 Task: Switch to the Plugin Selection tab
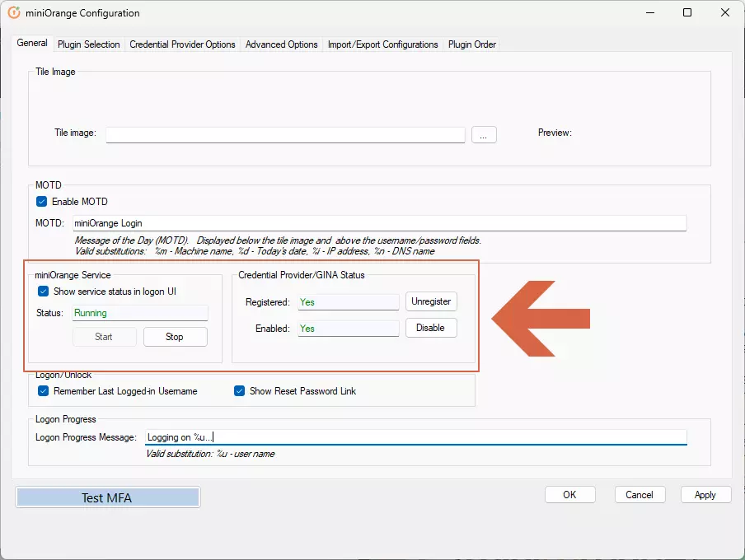[x=88, y=44]
